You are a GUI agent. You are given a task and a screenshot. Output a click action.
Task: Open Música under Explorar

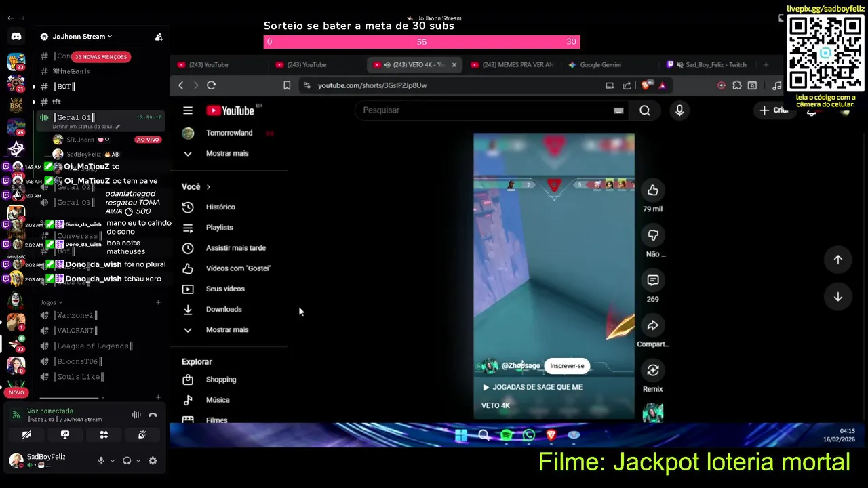click(x=218, y=400)
